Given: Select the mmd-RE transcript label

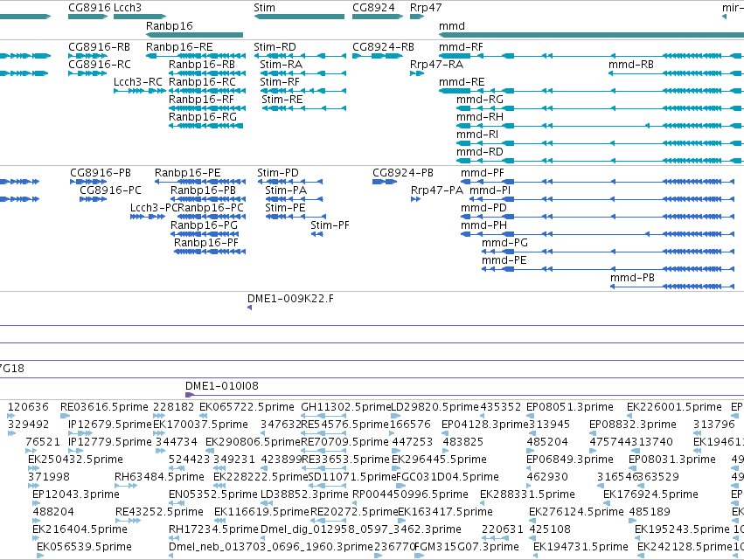Looking at the screenshot, I should 462,82.
